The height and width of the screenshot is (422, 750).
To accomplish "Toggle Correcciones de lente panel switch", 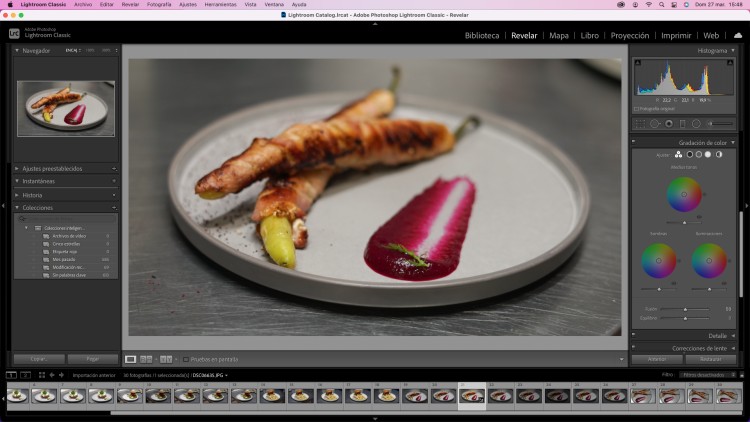I will click(x=633, y=347).
